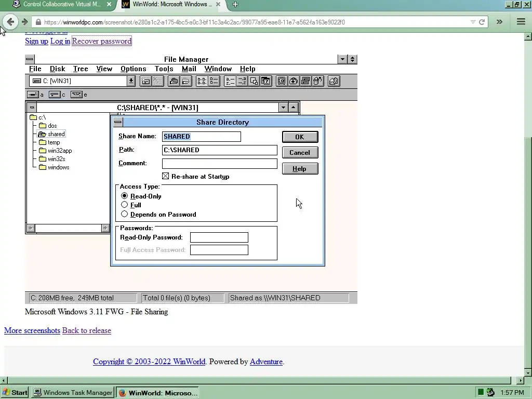Open the More screenshots link
Viewport: 532px width, 399px height.
[x=32, y=330]
